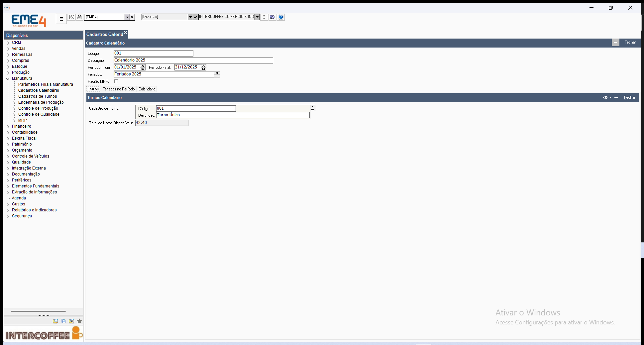Click the copy documents icon below tree
Image resolution: width=644 pixels, height=345 pixels.
63,321
